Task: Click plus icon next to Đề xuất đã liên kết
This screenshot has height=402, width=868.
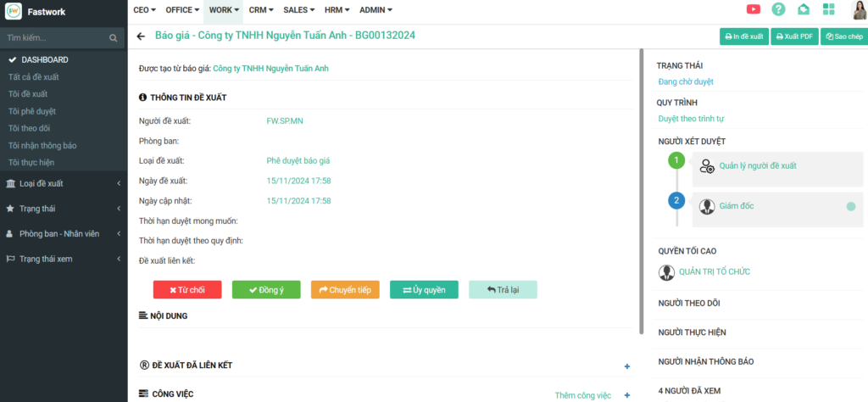Action: tap(627, 366)
